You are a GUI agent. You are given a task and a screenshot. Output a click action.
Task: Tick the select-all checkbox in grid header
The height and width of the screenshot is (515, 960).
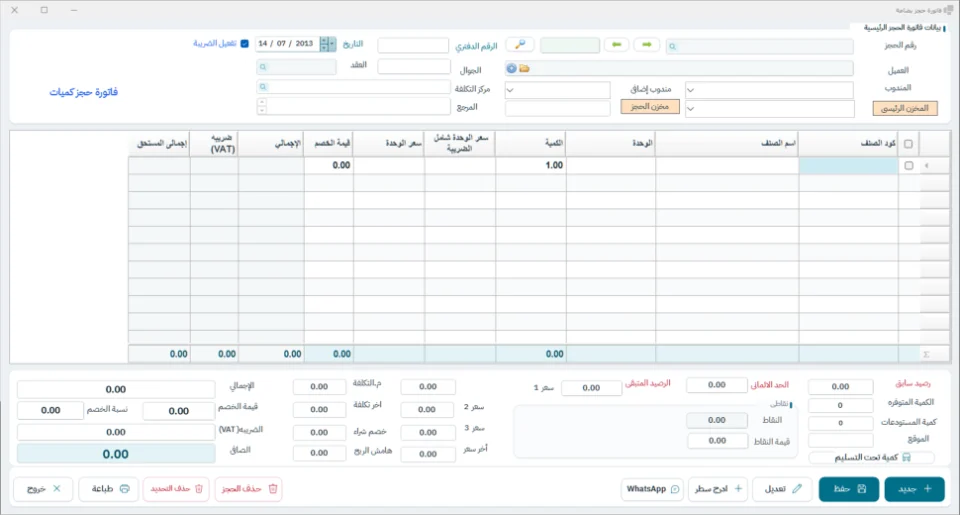908,144
